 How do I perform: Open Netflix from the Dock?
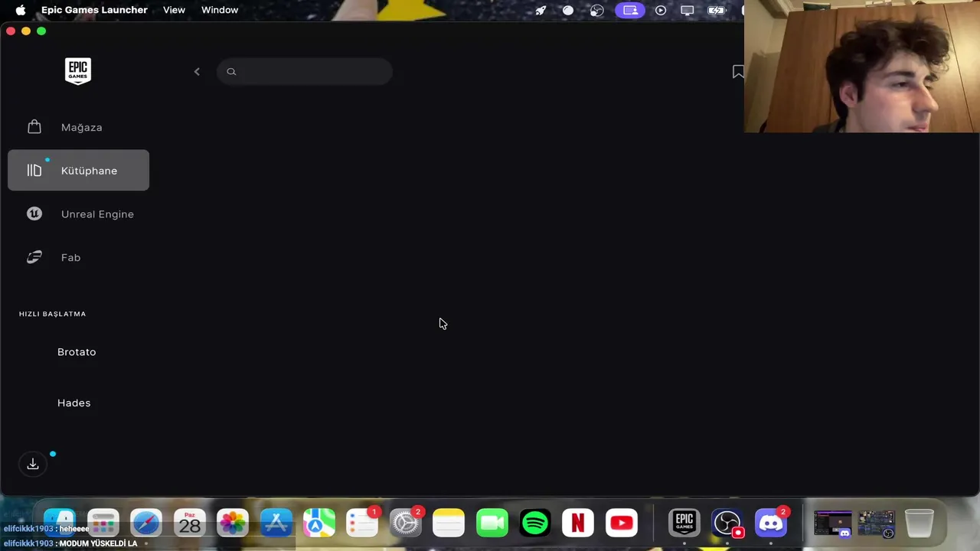578,523
